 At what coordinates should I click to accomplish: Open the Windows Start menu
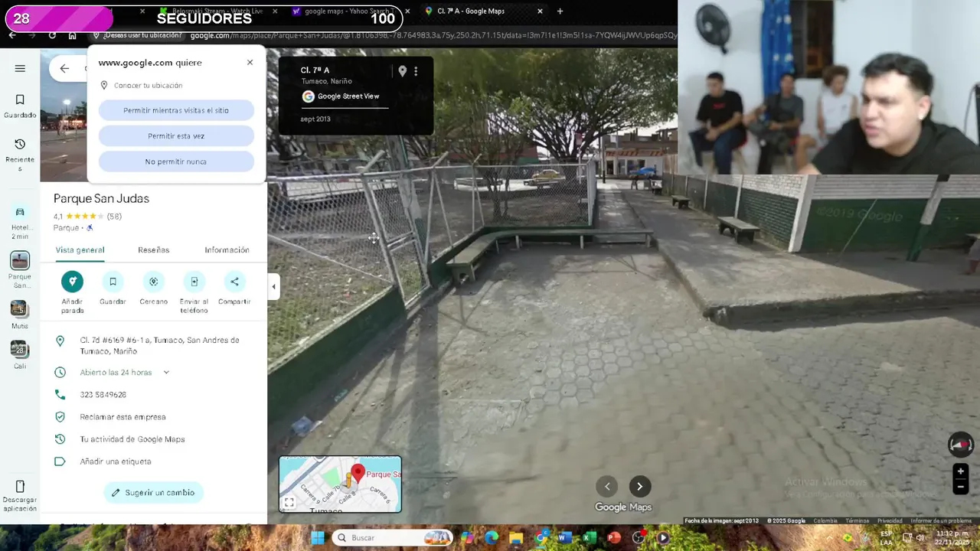(317, 538)
